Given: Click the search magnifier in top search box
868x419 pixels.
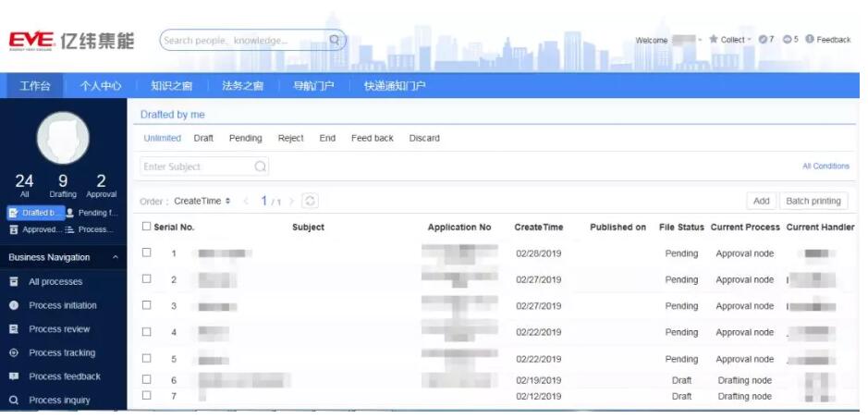Looking at the screenshot, I should (x=335, y=40).
